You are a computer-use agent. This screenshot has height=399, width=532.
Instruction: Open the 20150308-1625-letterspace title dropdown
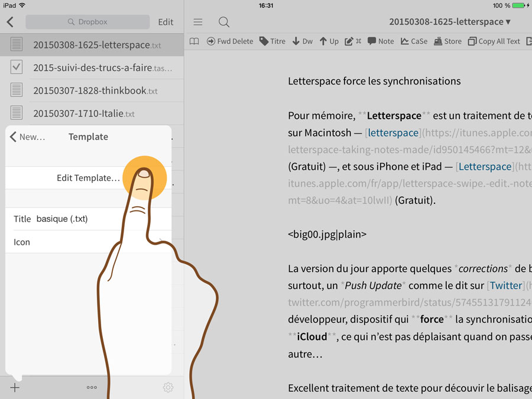pyautogui.click(x=450, y=22)
